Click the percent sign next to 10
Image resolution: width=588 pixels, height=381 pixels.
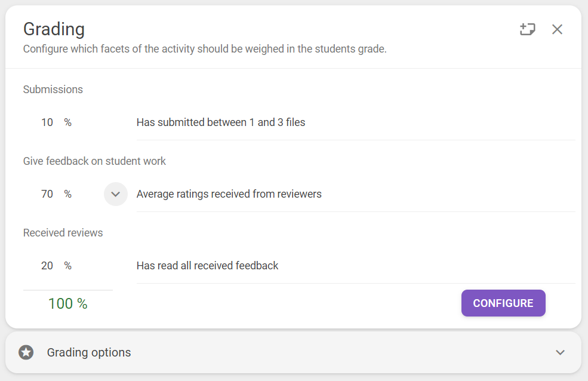pyautogui.click(x=67, y=122)
